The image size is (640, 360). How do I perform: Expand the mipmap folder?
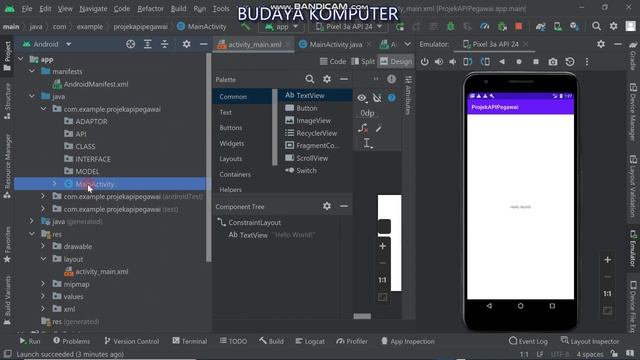pyautogui.click(x=43, y=284)
